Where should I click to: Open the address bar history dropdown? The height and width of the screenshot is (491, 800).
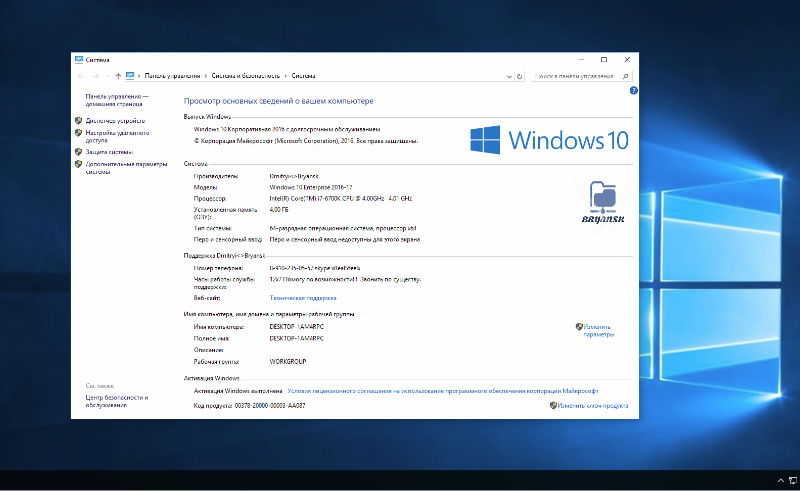pos(509,77)
